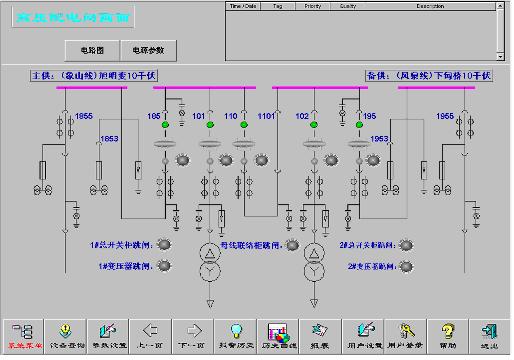Screen dimensions: 514x360
Task: Click the exit door icon
Action: pyautogui.click(x=489, y=335)
